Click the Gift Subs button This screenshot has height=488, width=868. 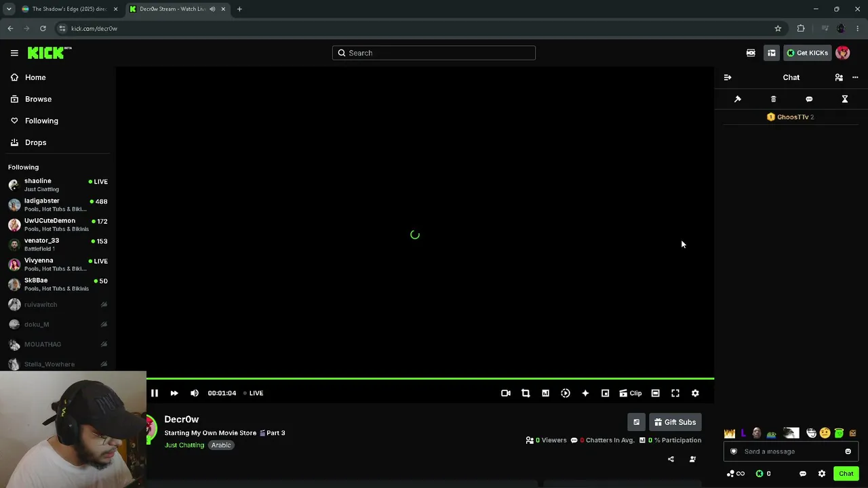pos(675,422)
